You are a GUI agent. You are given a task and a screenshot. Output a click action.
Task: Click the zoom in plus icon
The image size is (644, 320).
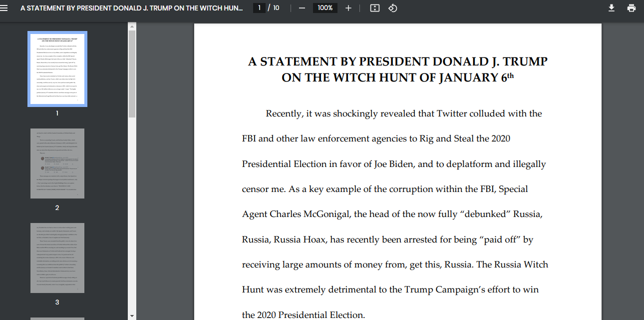point(348,8)
